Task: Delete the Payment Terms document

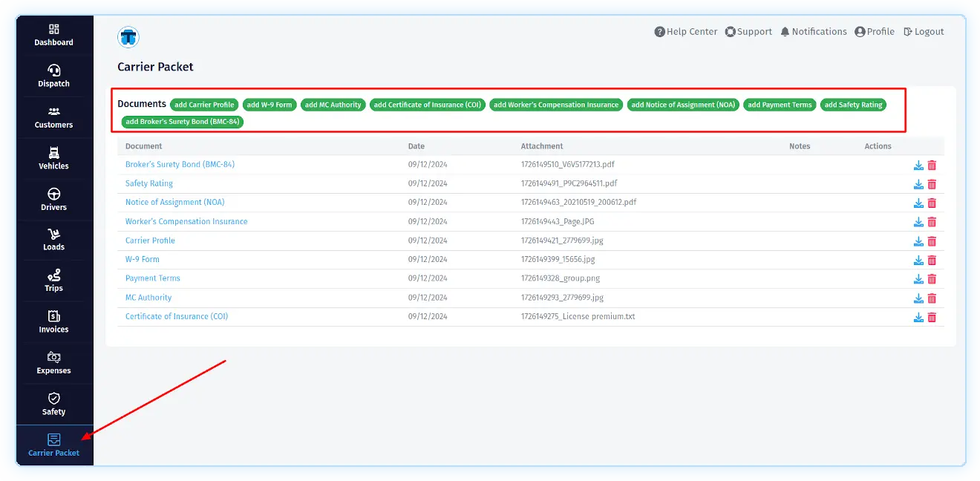Action: [932, 279]
